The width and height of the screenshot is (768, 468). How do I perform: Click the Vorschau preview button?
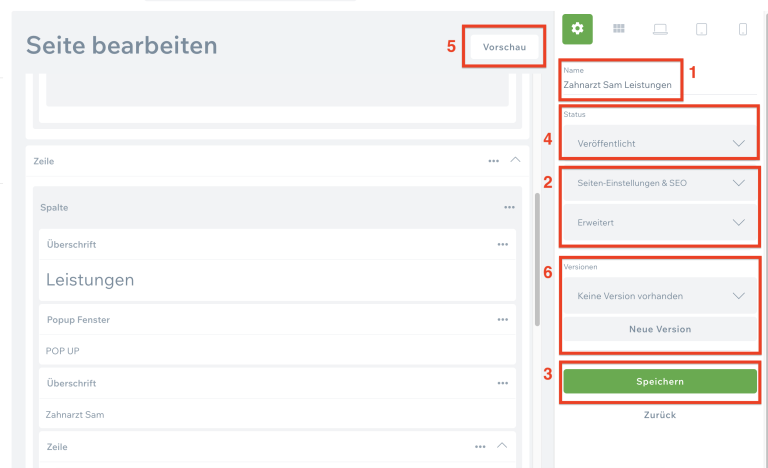click(x=504, y=47)
